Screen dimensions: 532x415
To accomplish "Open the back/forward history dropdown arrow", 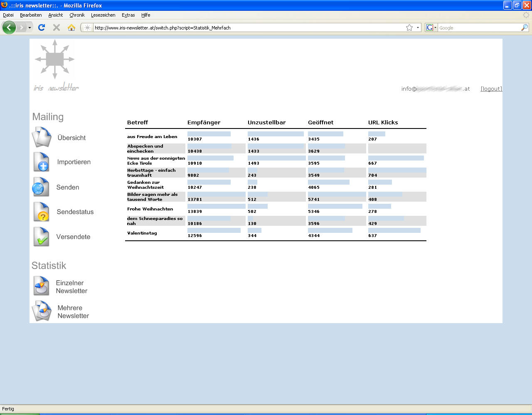I will point(30,28).
